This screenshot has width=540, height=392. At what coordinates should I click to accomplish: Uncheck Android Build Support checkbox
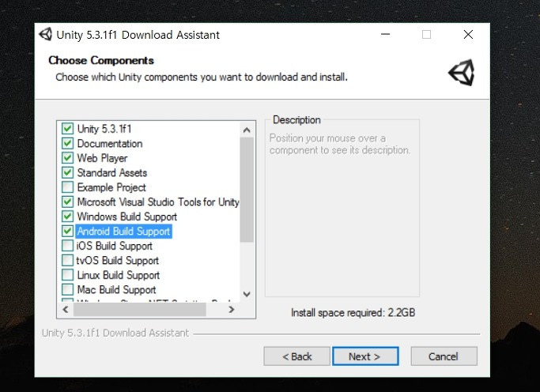coord(67,231)
